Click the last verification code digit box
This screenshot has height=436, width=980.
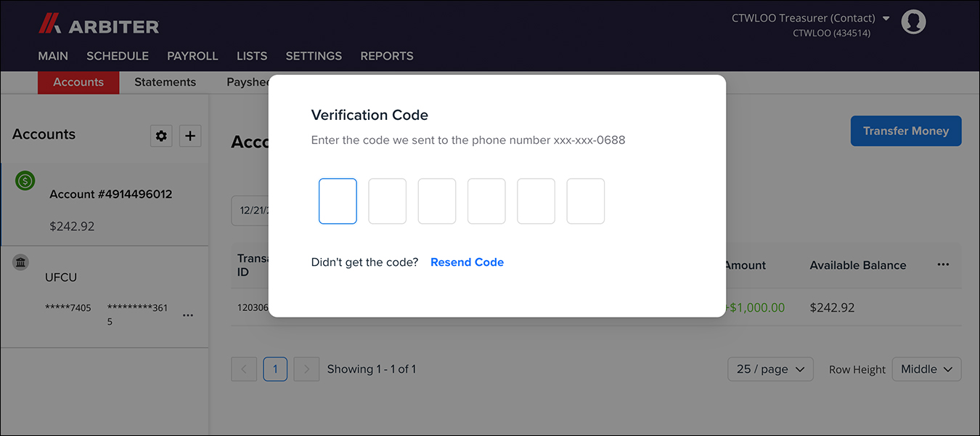pos(585,201)
